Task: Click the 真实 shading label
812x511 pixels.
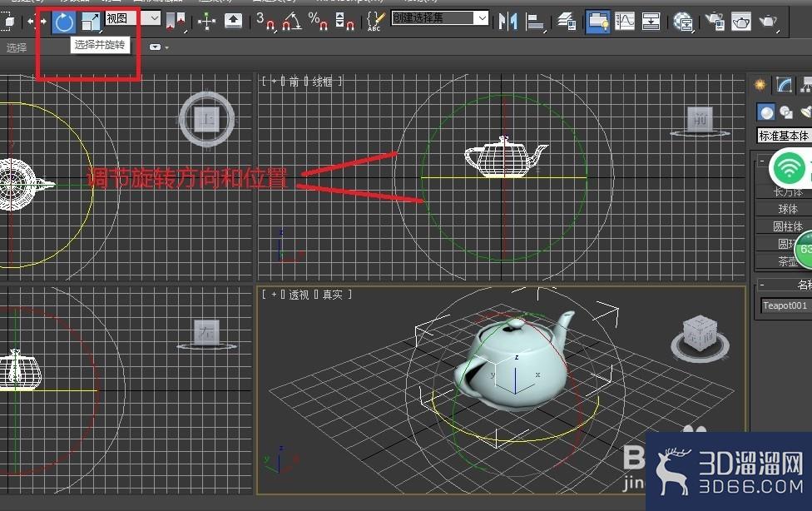Action: coord(333,295)
